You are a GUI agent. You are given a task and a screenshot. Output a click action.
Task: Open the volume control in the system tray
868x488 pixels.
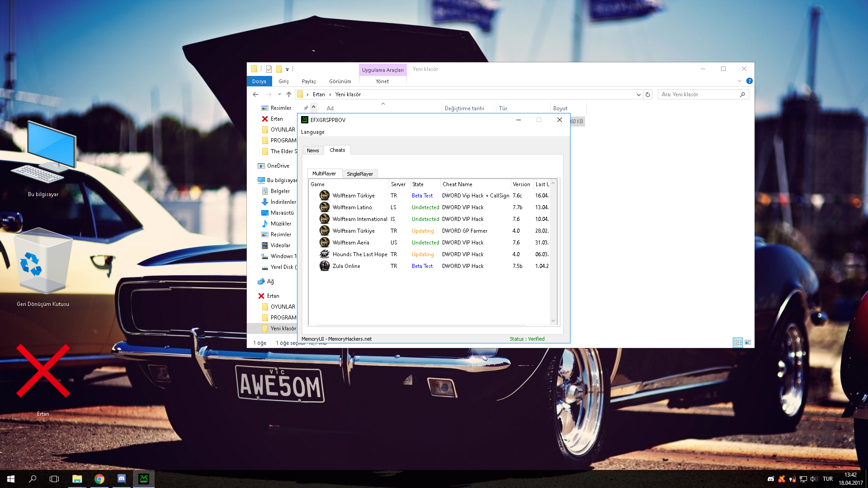click(814, 479)
